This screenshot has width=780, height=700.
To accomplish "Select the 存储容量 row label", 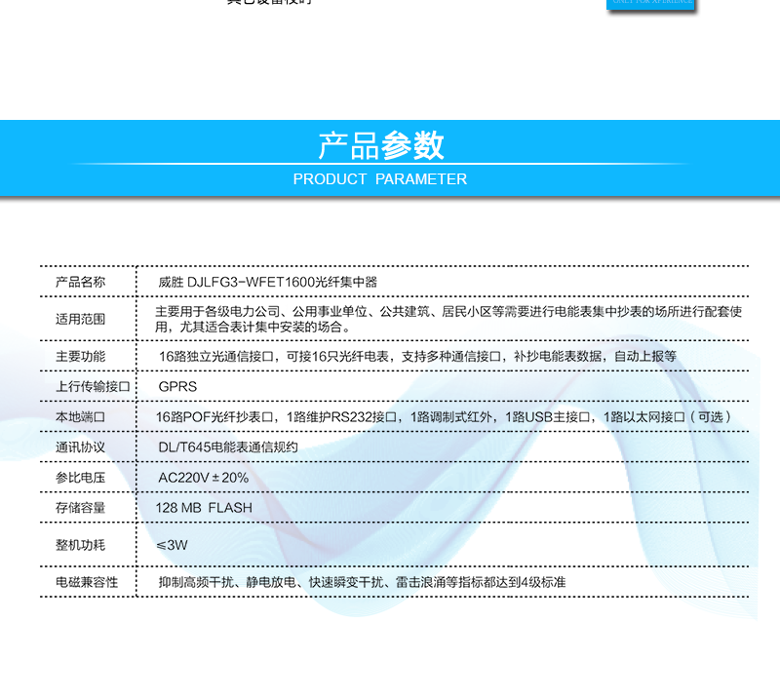I will [81, 508].
